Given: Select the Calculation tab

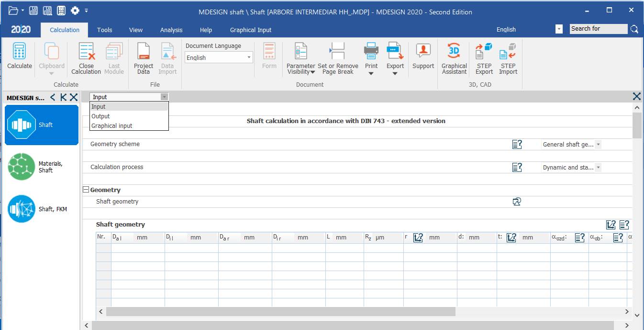Looking at the screenshot, I should click(65, 30).
